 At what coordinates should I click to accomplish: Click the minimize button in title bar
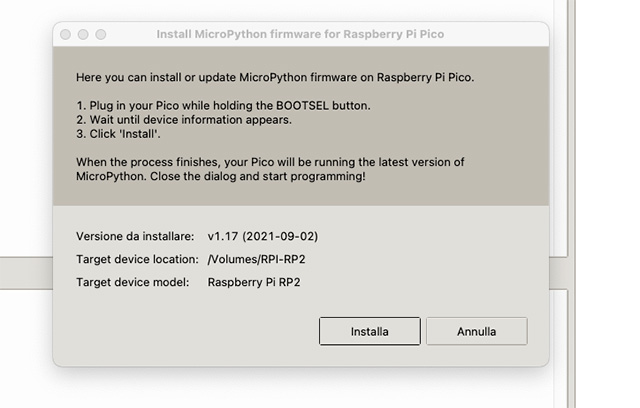[83, 34]
